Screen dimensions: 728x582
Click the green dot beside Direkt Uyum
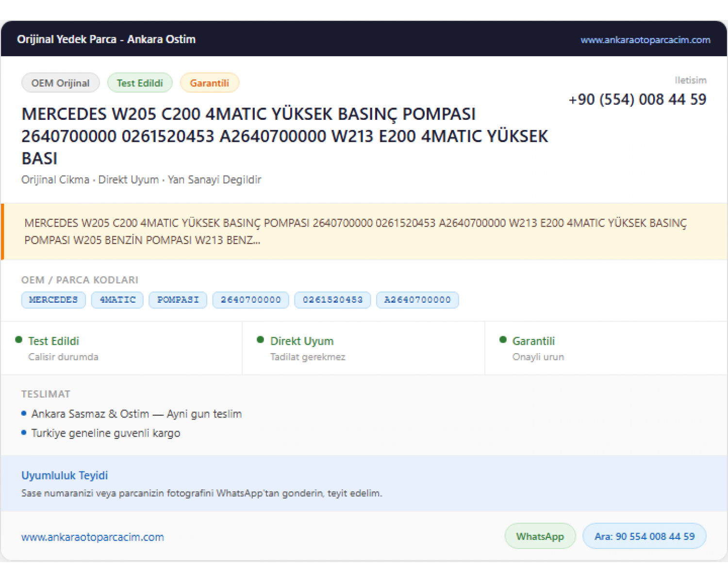pos(261,339)
